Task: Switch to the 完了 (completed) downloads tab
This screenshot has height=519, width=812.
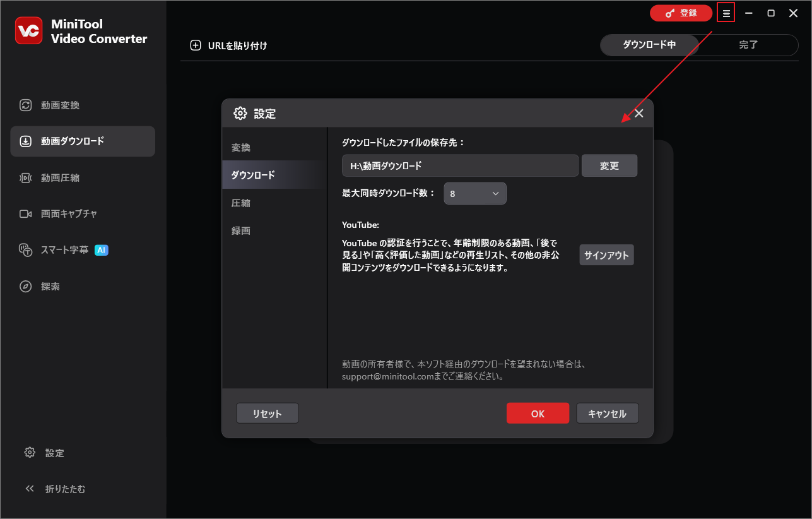Action: tap(748, 45)
